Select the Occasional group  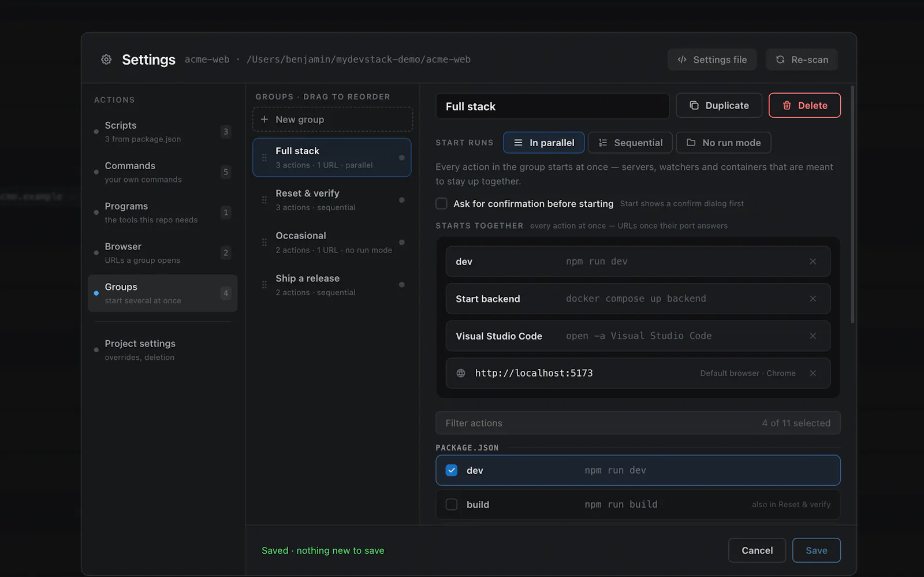tap(332, 243)
